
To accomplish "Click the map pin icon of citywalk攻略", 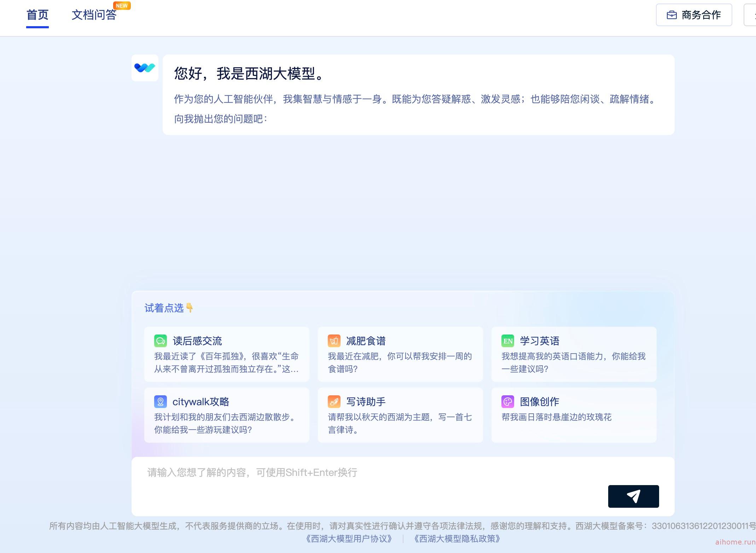I will 160,402.
